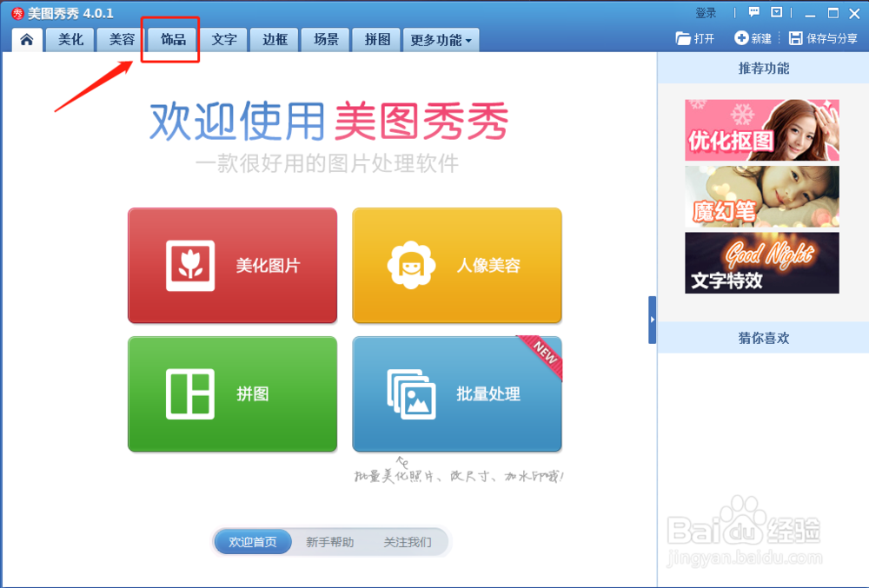
Task: Open the home tab icon
Action: [27, 39]
